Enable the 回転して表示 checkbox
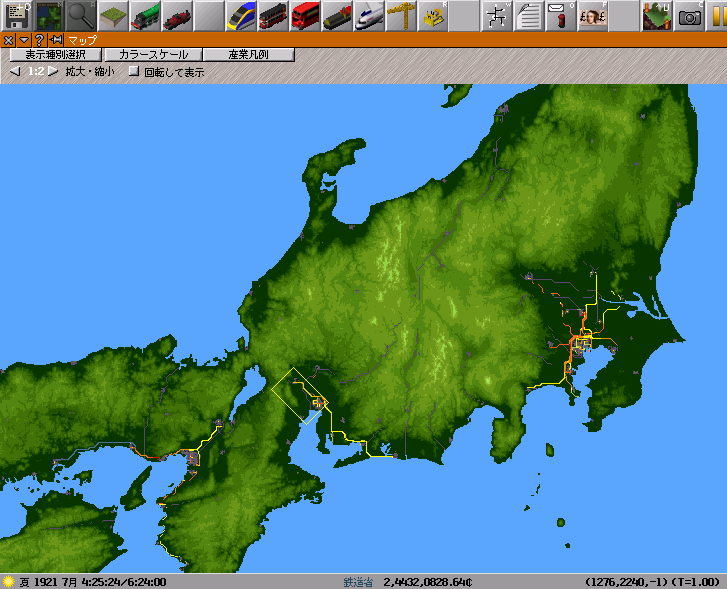The width and height of the screenshot is (727, 589). click(x=134, y=71)
